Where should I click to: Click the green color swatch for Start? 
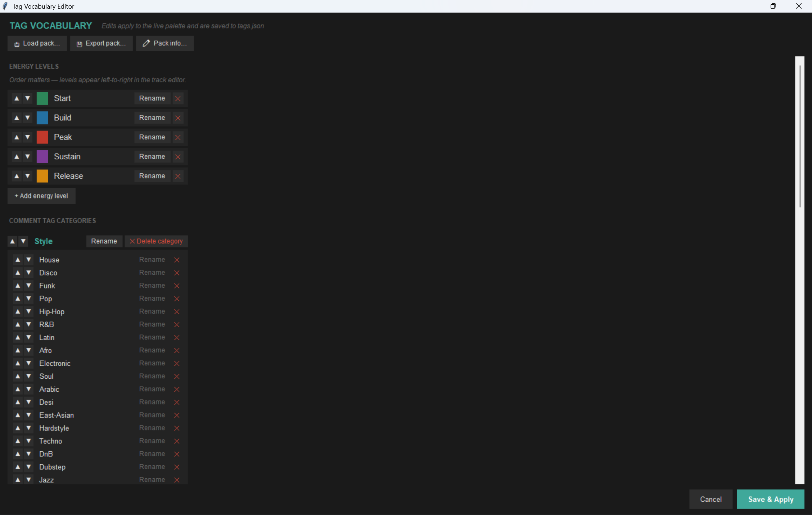point(42,98)
